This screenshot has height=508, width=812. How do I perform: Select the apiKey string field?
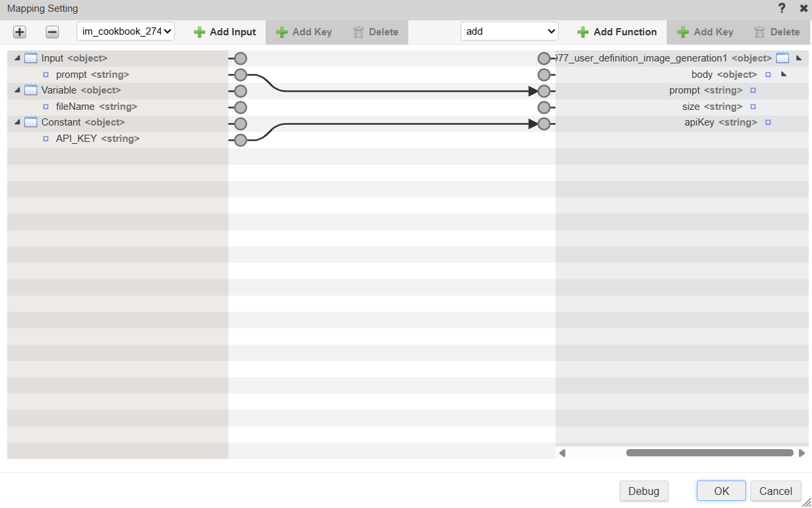pos(720,122)
